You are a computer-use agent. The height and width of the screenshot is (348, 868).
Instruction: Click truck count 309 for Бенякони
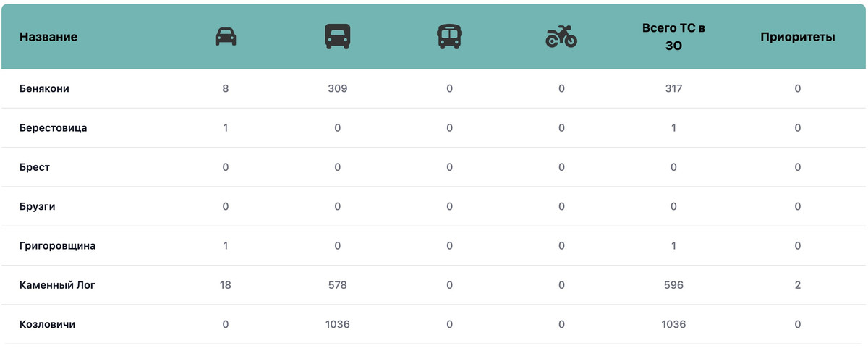pos(338,89)
